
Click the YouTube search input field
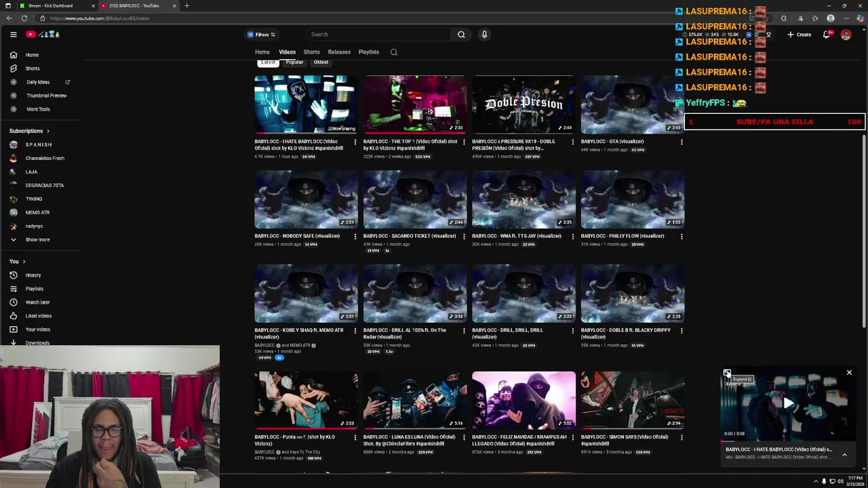click(x=378, y=35)
